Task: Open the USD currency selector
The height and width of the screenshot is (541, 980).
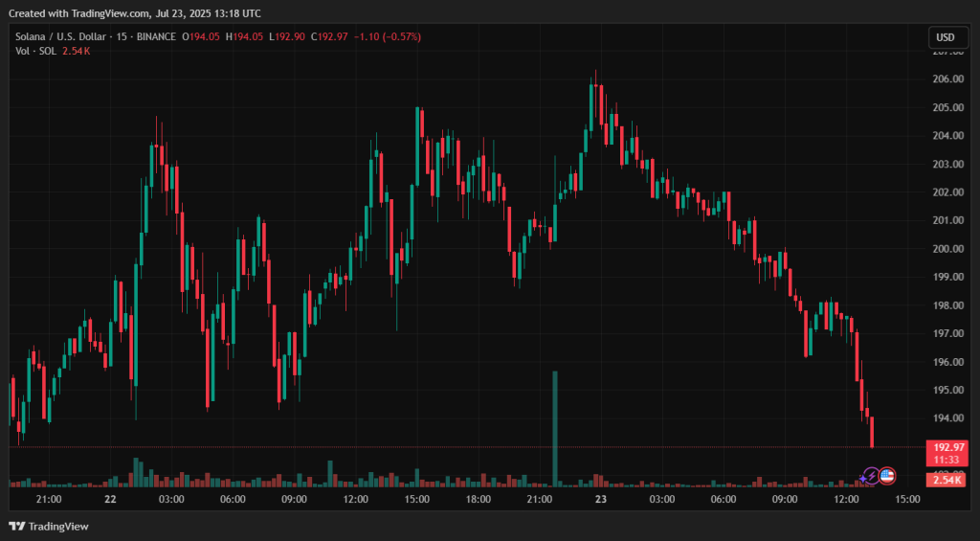Action: [945, 37]
